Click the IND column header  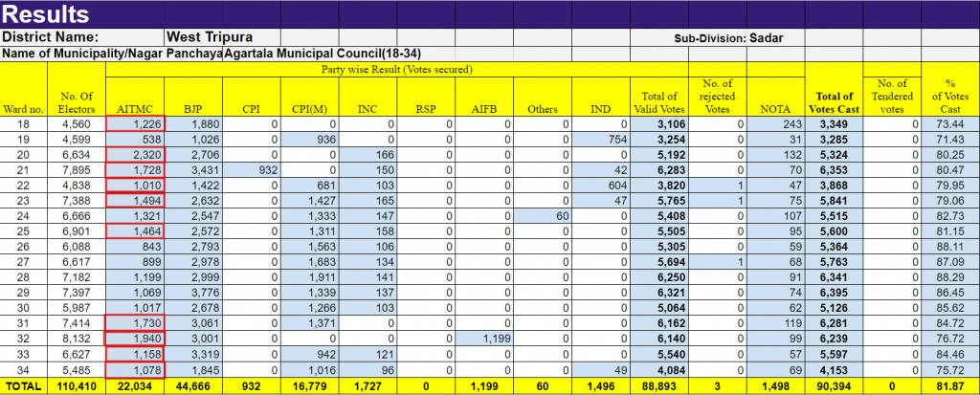pyautogui.click(x=601, y=97)
